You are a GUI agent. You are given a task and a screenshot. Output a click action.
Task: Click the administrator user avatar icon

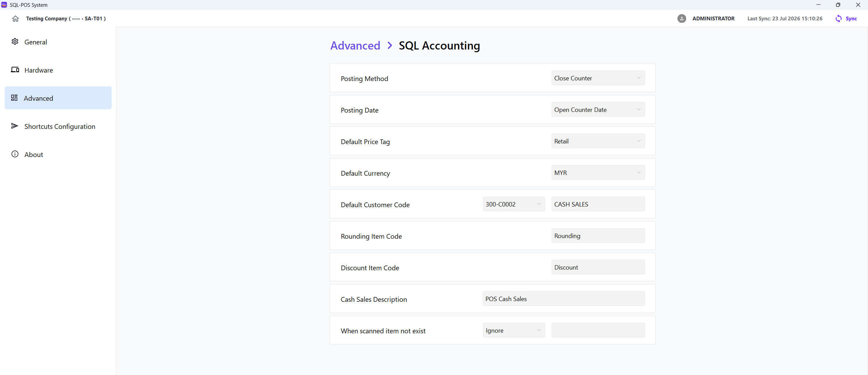pyautogui.click(x=682, y=18)
